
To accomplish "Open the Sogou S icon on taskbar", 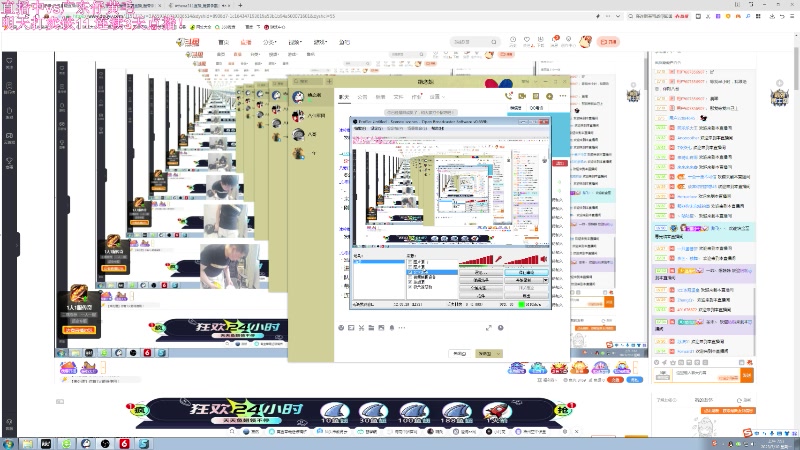I will 143,443.
